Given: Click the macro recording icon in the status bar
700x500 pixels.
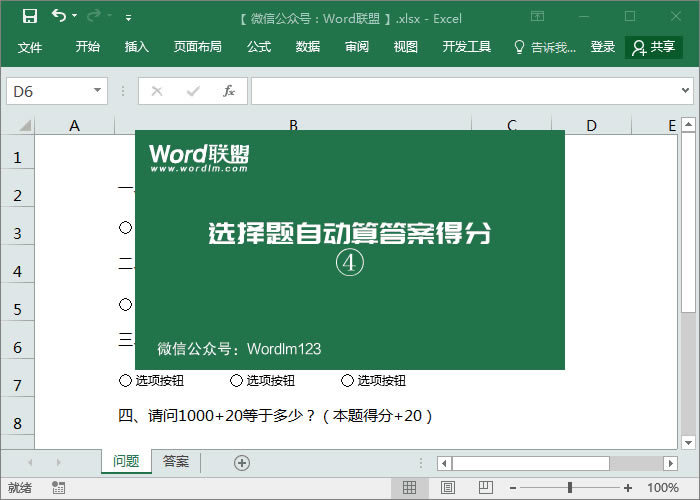Looking at the screenshot, I should click(x=59, y=488).
